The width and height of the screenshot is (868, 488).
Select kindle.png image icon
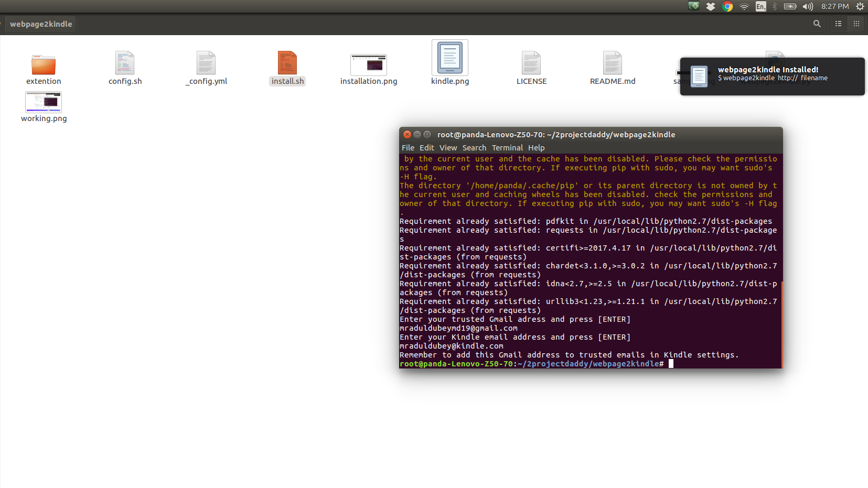pyautogui.click(x=450, y=58)
